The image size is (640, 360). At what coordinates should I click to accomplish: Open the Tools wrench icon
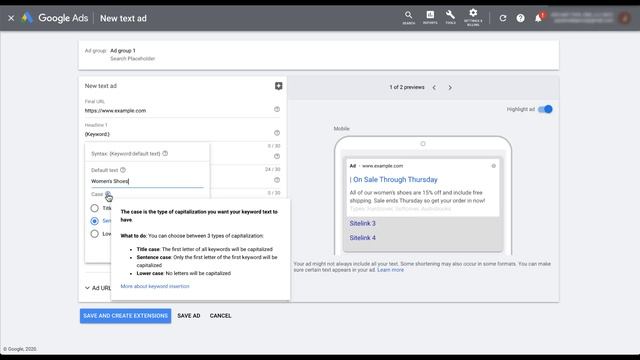tap(451, 18)
